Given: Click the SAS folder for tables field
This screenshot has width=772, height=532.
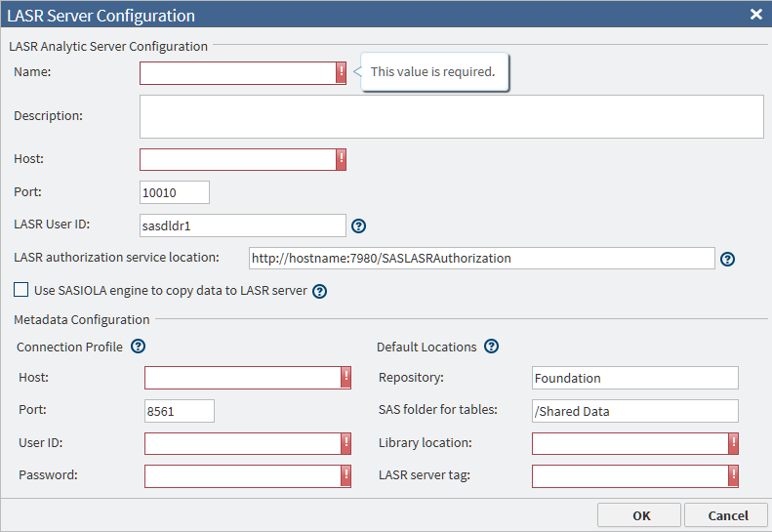Looking at the screenshot, I should point(634,411).
